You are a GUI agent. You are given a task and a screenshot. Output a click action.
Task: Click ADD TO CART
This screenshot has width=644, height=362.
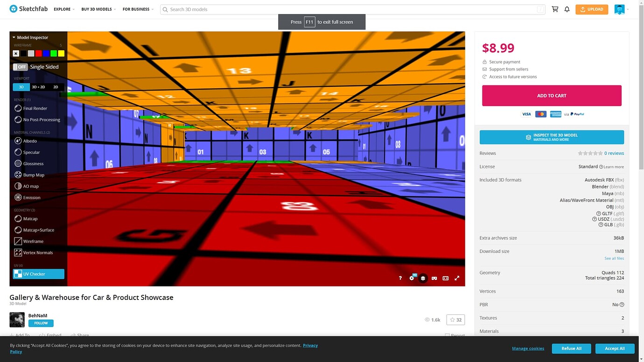pos(552,95)
